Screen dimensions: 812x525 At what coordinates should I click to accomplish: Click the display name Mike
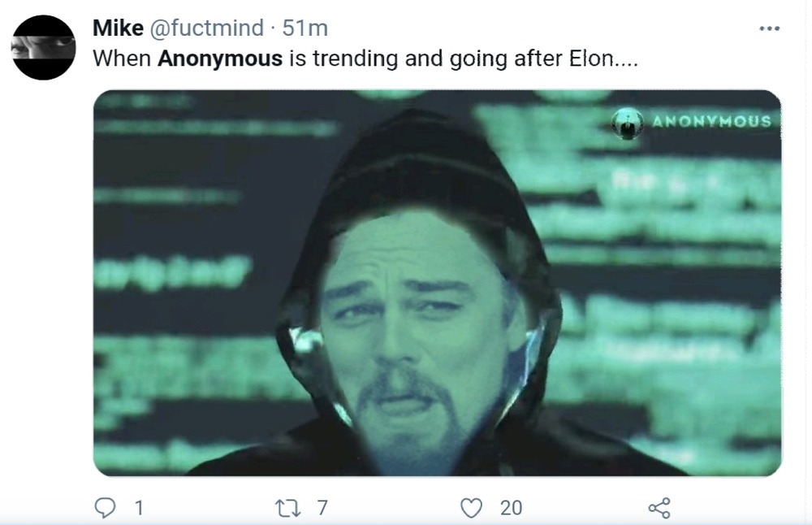[118, 28]
